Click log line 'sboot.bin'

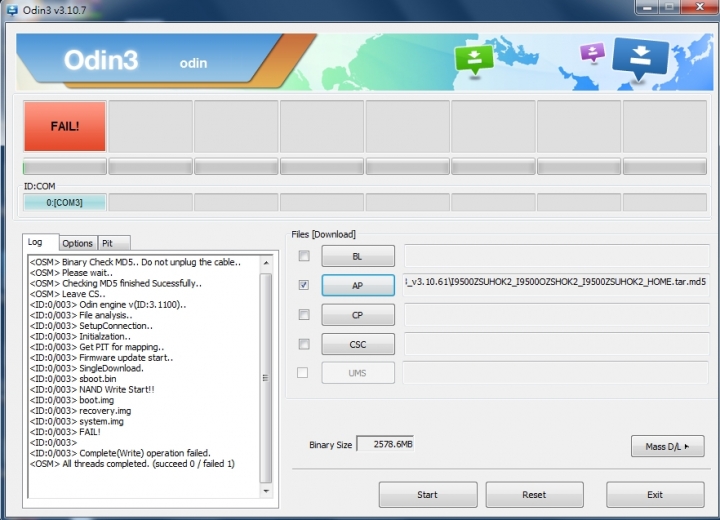pyautogui.click(x=73, y=379)
